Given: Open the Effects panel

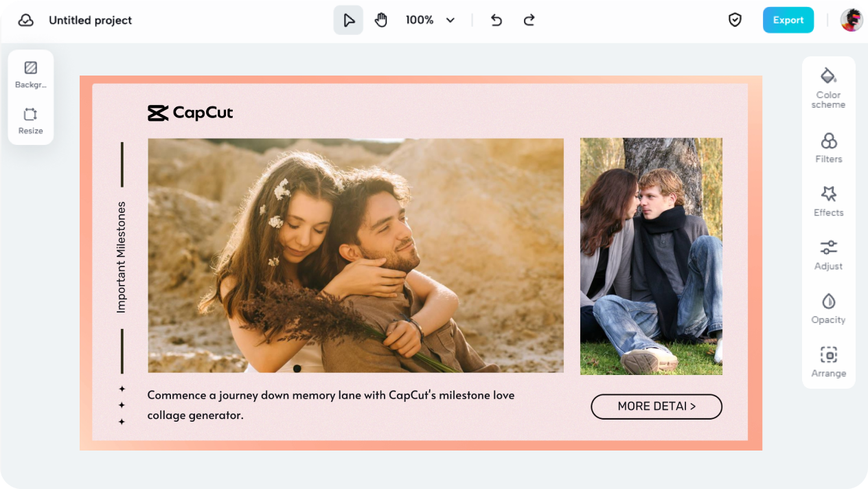Looking at the screenshot, I should (x=828, y=201).
